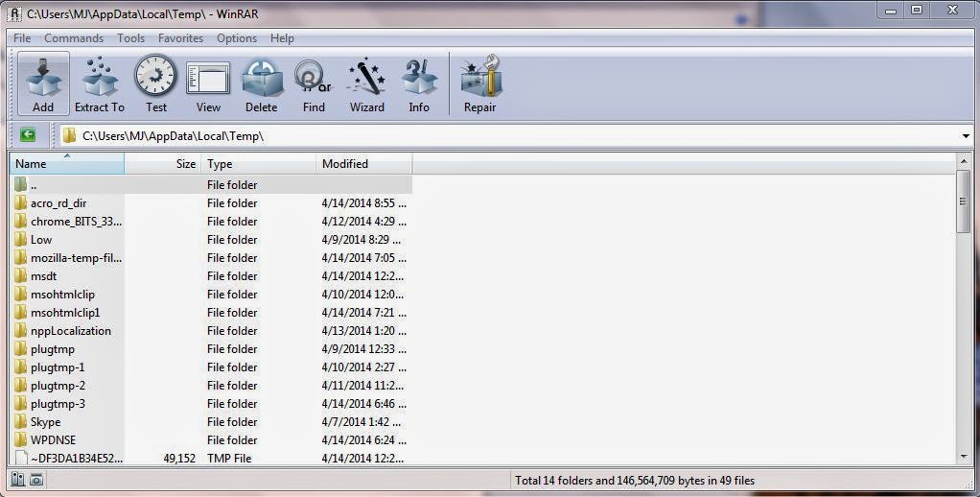The height and width of the screenshot is (497, 980).
Task: Open the Favorites menu
Action: pos(180,38)
